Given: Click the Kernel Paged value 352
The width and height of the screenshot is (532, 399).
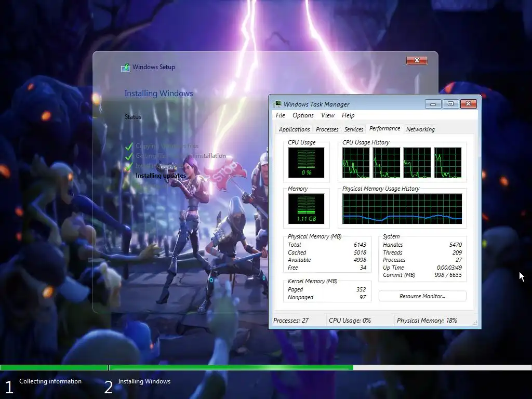Looking at the screenshot, I should (x=361, y=289).
